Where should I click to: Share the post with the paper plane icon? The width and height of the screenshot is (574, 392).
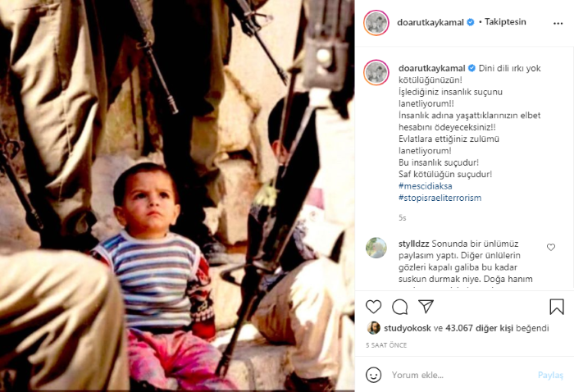tap(426, 307)
